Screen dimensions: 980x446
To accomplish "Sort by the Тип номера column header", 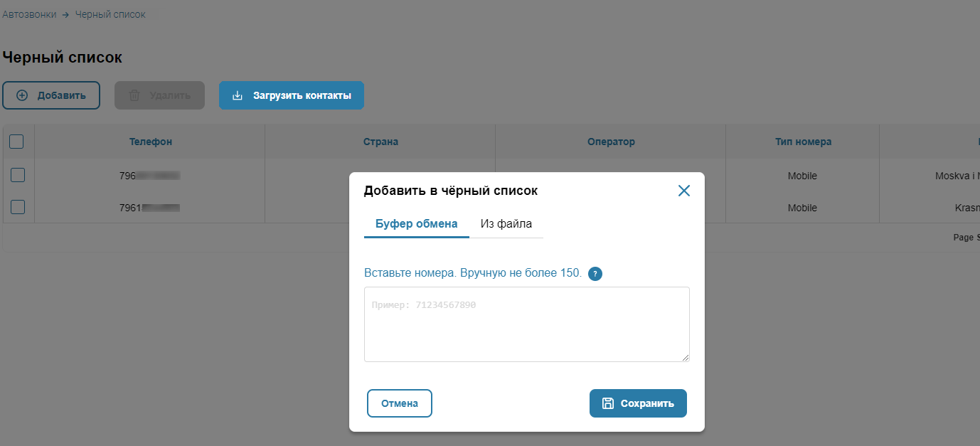I will click(803, 142).
